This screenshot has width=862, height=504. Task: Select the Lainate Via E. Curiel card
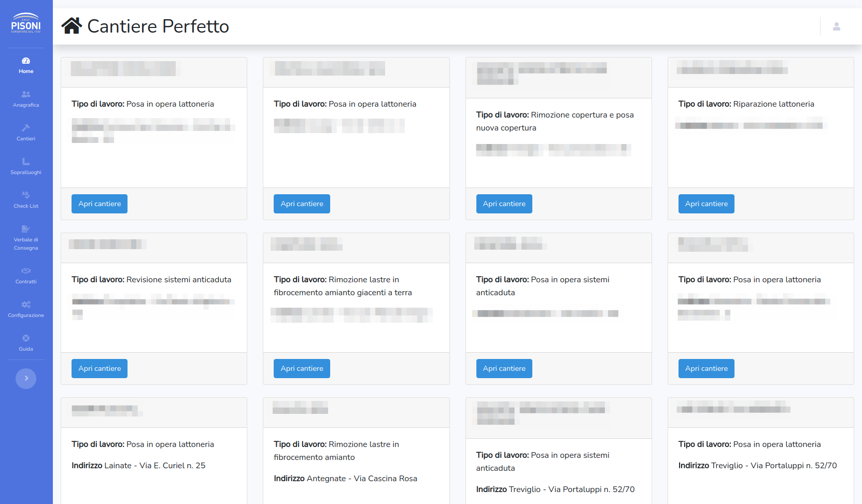(154, 465)
